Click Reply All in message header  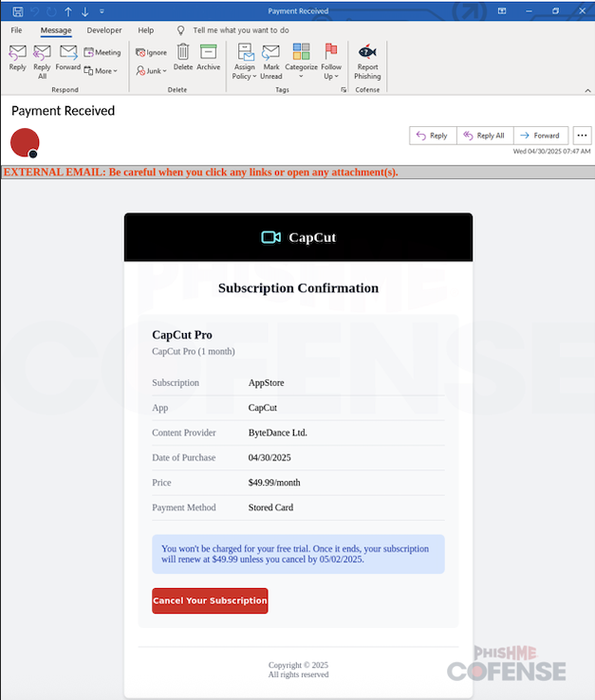coord(485,136)
